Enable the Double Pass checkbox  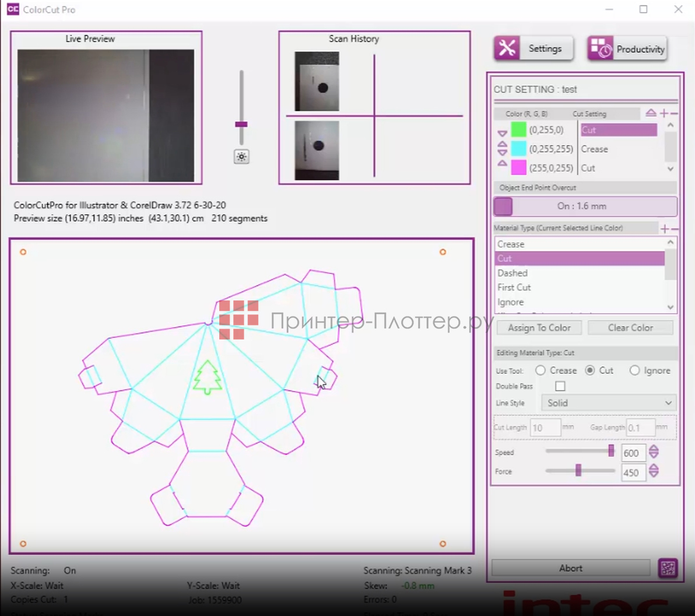tap(560, 386)
